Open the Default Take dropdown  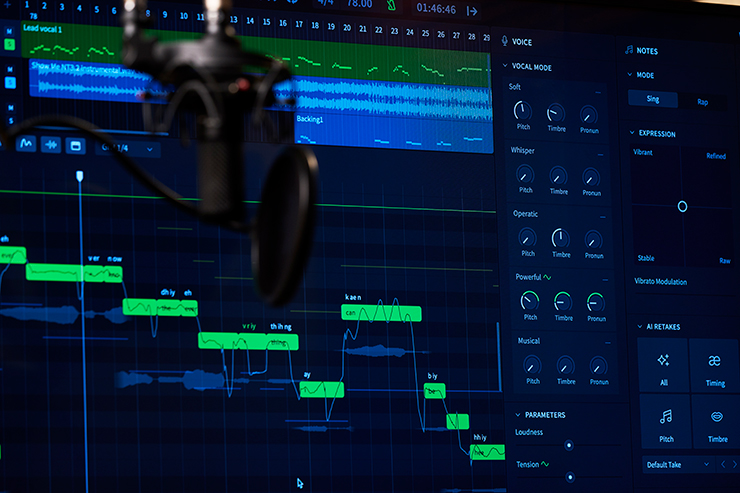(675, 465)
